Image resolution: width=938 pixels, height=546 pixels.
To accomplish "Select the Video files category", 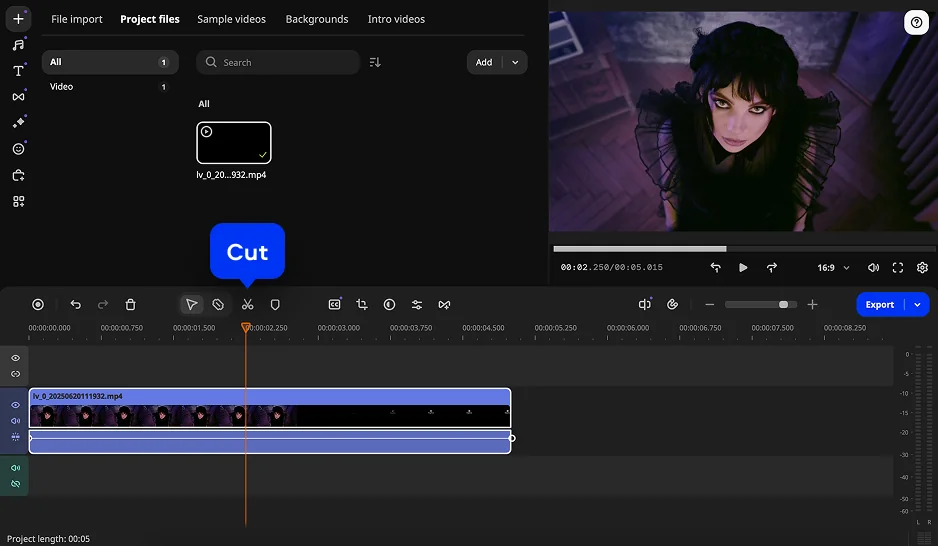I will coord(110,87).
